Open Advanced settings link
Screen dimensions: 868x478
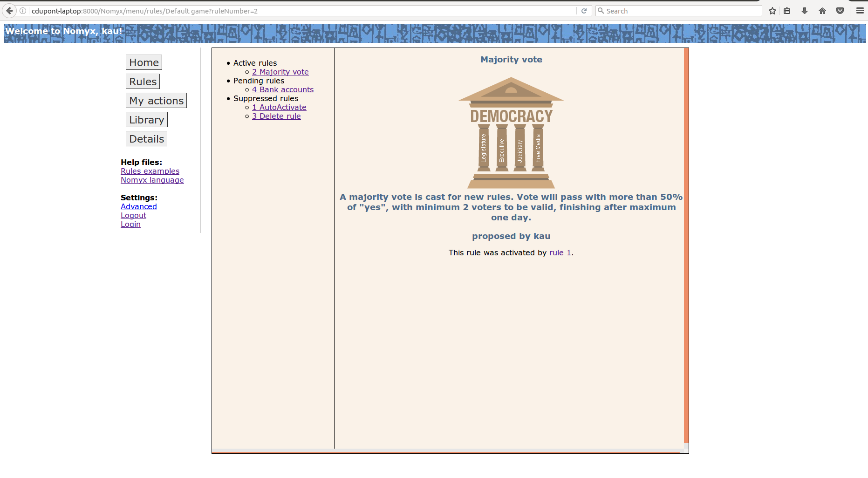tap(138, 206)
